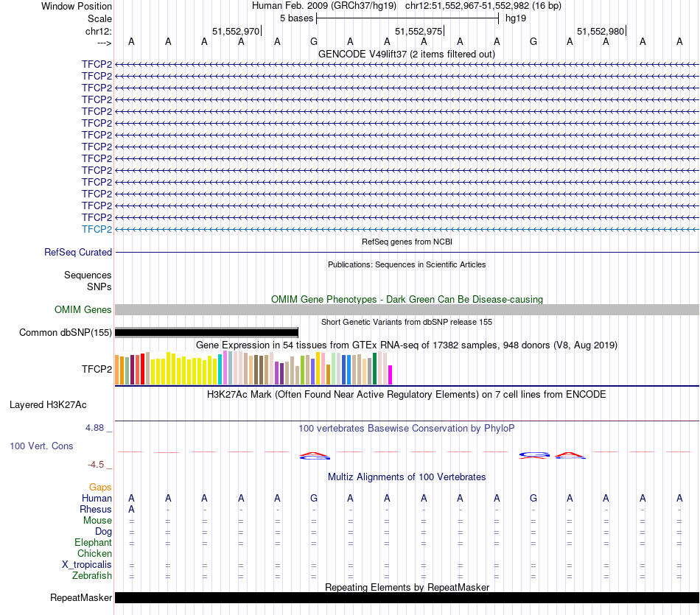
Task: Select the X_tropicalis alignment row label
Action: pos(87,565)
